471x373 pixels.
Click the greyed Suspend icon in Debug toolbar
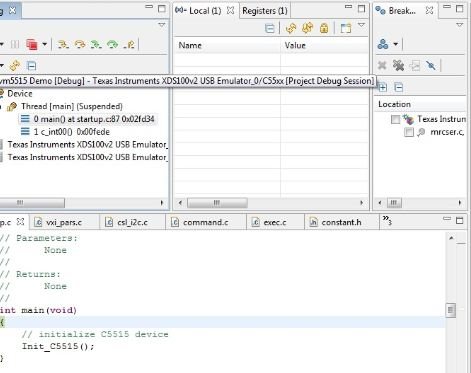(x=15, y=44)
